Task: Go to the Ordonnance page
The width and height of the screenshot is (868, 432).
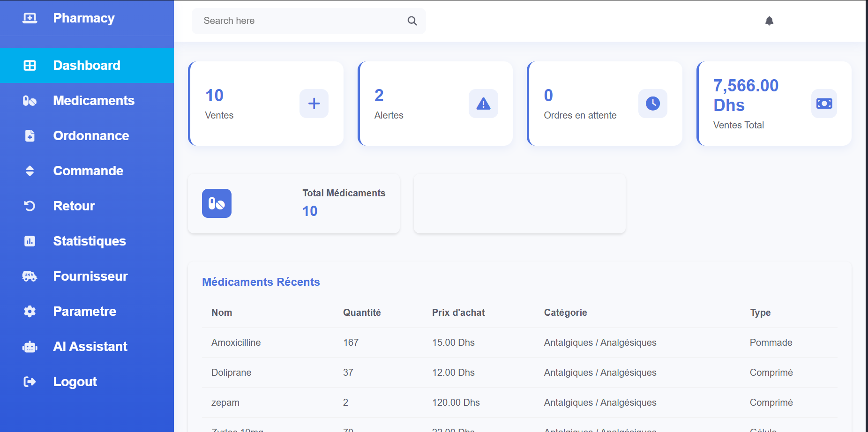Action: 91,135
